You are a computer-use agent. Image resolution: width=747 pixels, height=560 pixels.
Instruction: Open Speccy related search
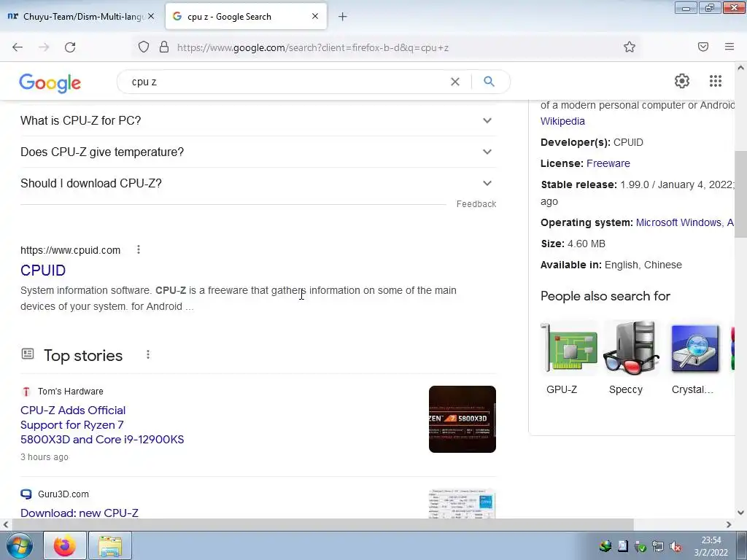631,357
